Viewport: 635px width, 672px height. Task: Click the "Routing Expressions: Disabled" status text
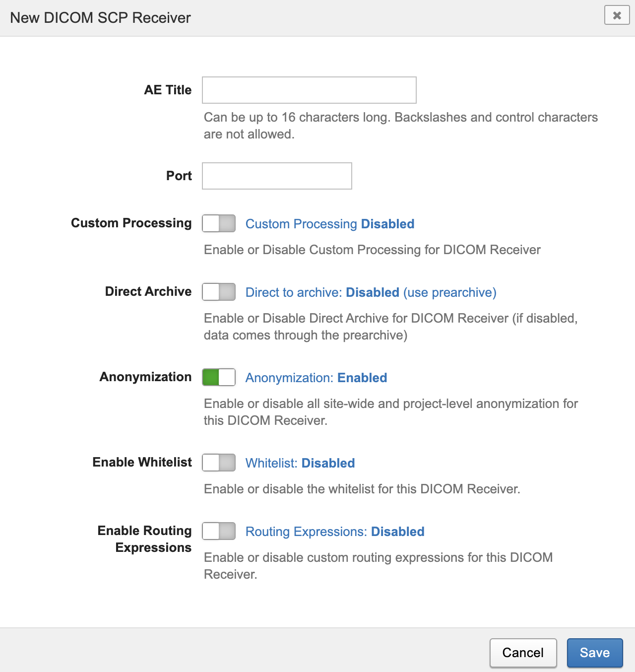[335, 532]
